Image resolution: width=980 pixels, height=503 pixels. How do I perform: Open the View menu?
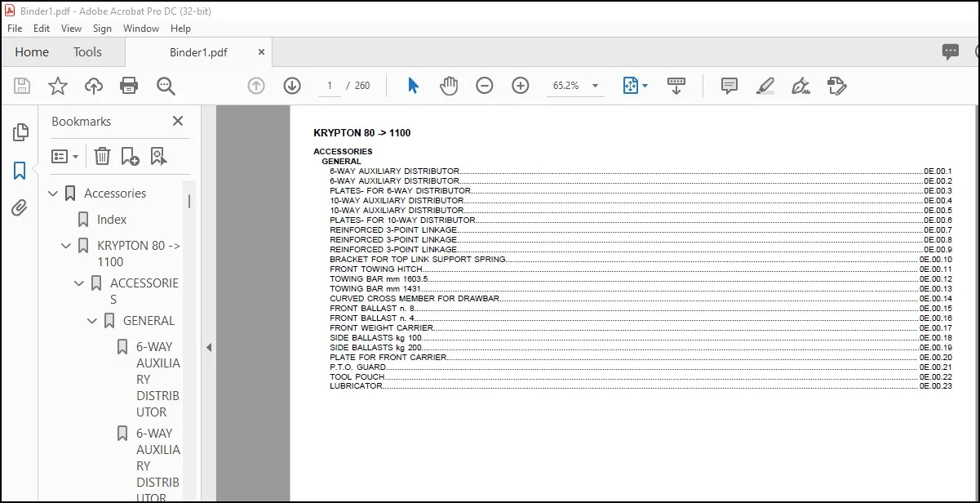[x=72, y=28]
